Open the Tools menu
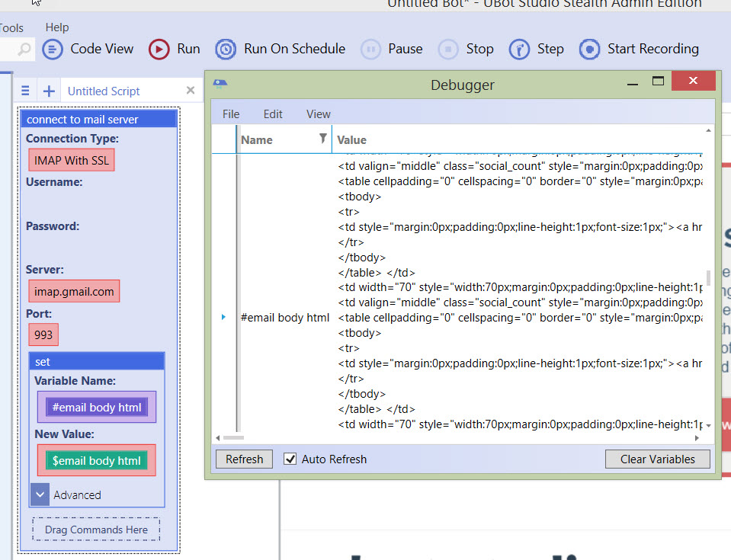The width and height of the screenshot is (731, 560). [x=11, y=28]
